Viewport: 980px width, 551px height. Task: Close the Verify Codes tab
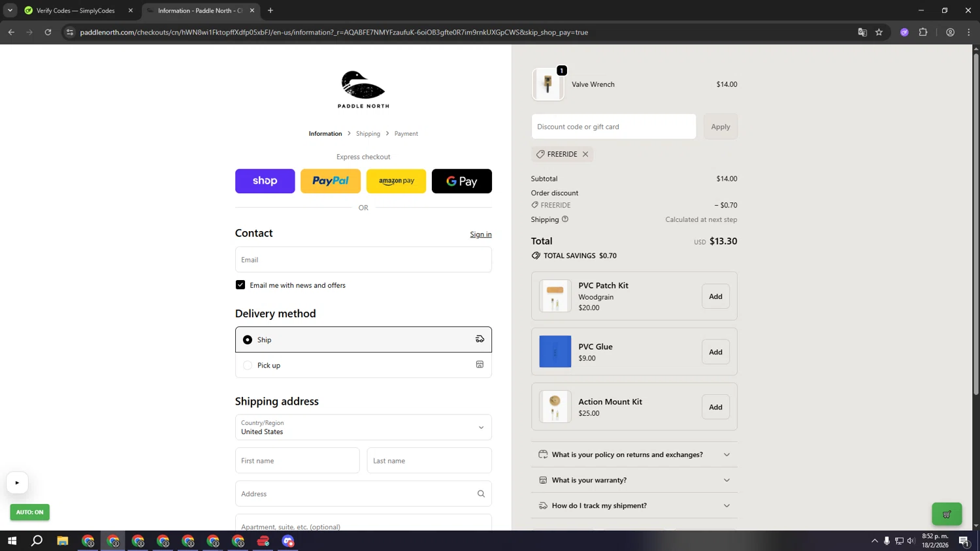(x=131, y=10)
